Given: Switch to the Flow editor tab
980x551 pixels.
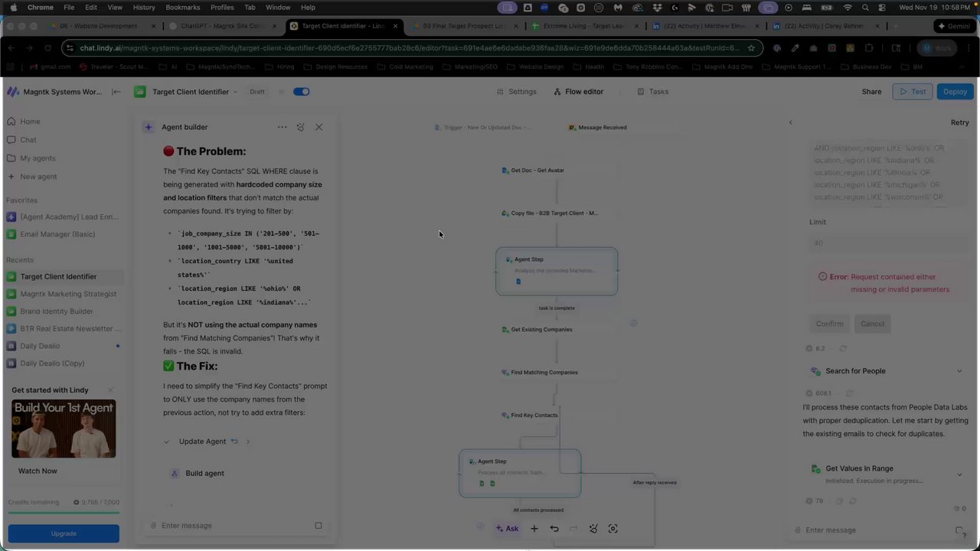Looking at the screenshot, I should pyautogui.click(x=578, y=92).
